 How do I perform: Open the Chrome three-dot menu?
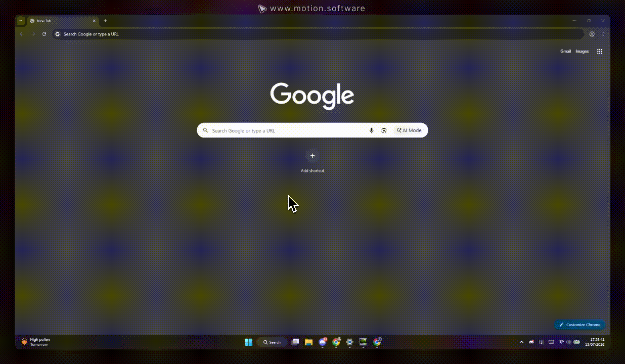pos(603,34)
